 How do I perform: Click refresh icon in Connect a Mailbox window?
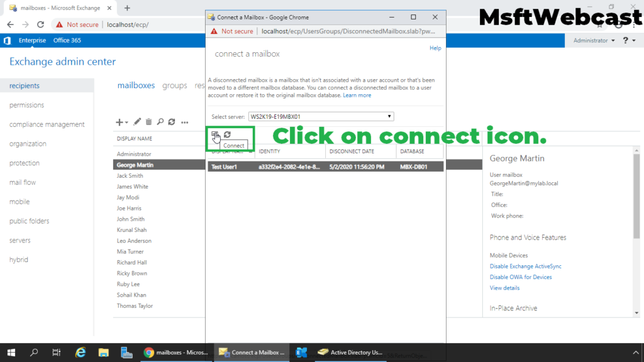[227, 134]
